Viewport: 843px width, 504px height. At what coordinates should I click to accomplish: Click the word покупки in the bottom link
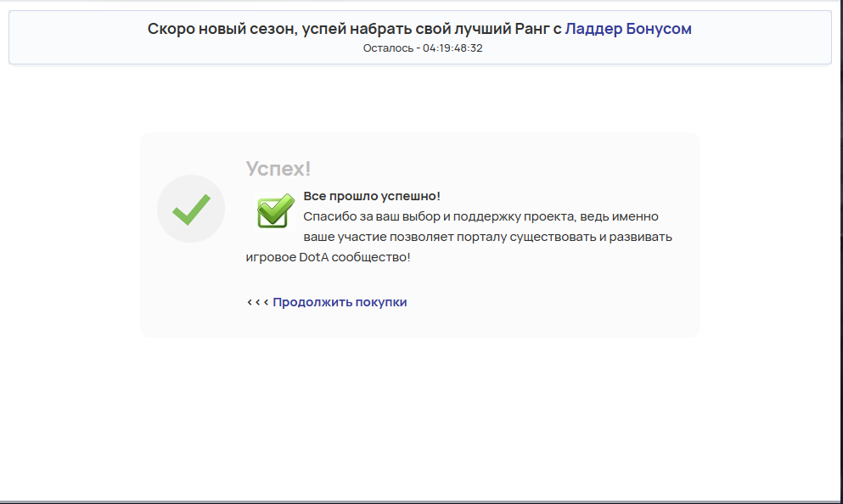[x=381, y=302]
